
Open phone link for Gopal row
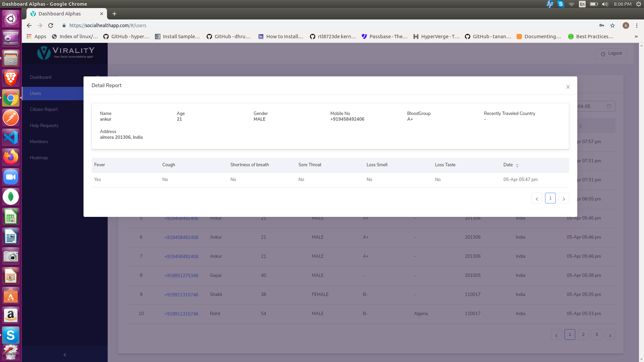(181, 276)
